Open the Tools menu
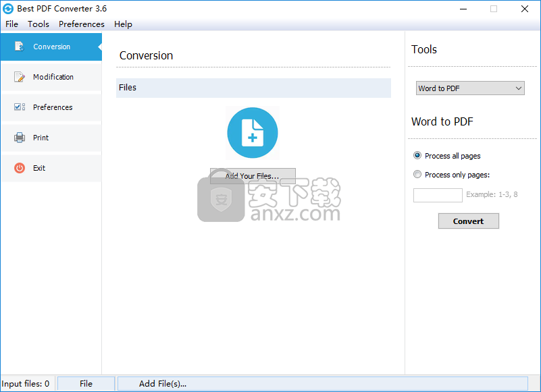The width and height of the screenshot is (541, 392). click(x=38, y=24)
